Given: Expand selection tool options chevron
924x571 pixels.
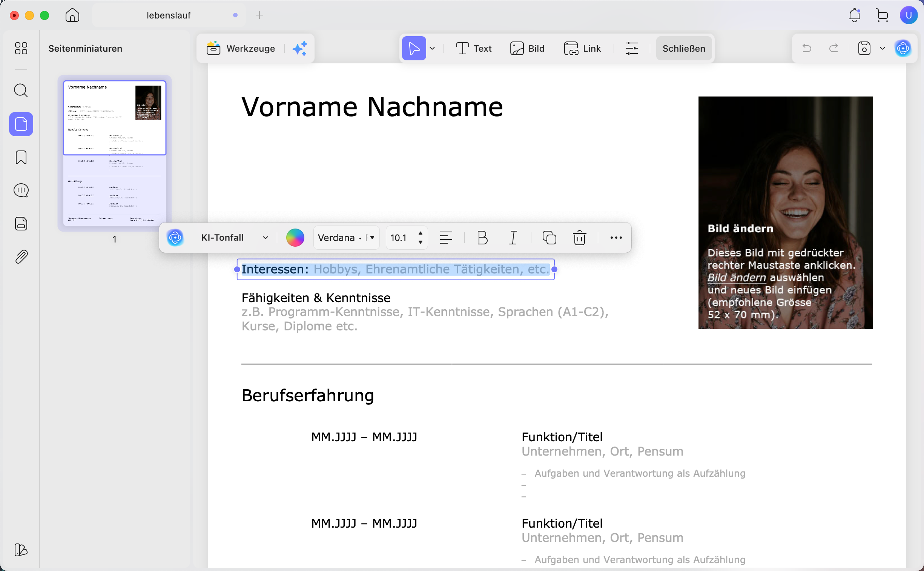Looking at the screenshot, I should (x=432, y=48).
